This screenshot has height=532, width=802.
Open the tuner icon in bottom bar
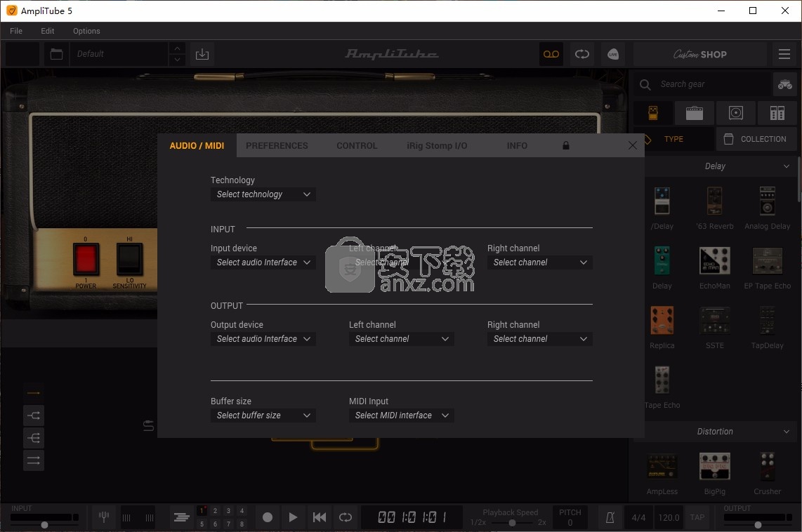[104, 517]
